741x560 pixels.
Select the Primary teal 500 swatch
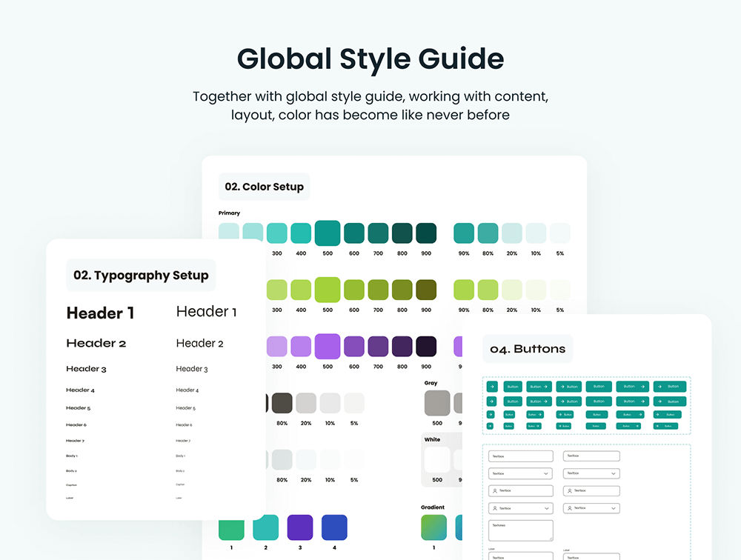point(328,233)
